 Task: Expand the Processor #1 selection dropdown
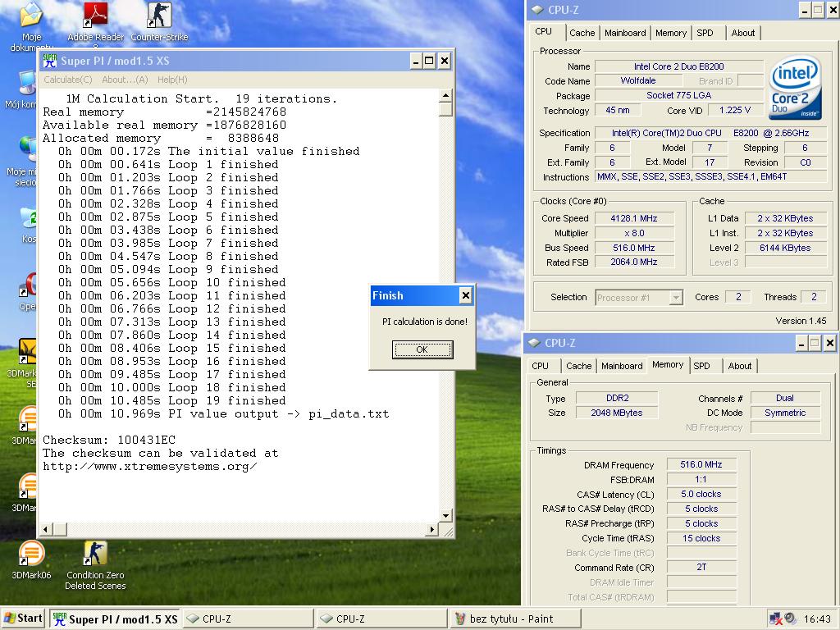[x=676, y=297]
